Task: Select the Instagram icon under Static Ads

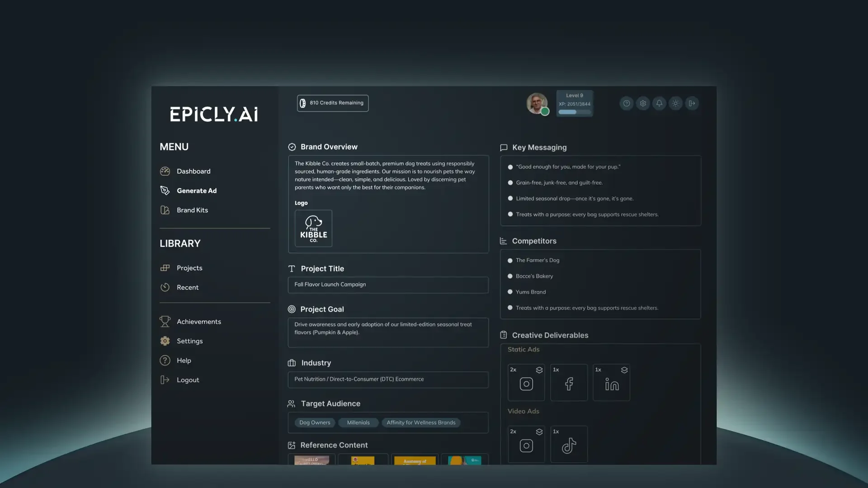Action: point(526,384)
